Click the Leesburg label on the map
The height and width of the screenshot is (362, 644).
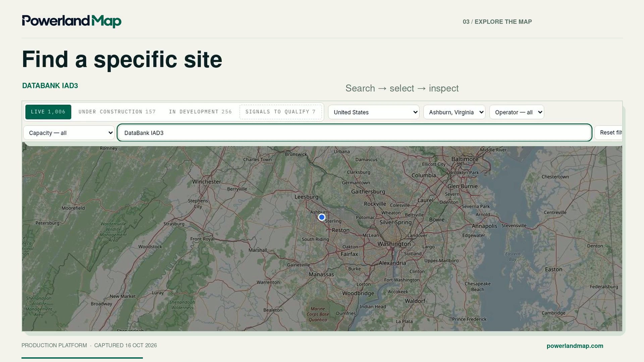coord(306,197)
